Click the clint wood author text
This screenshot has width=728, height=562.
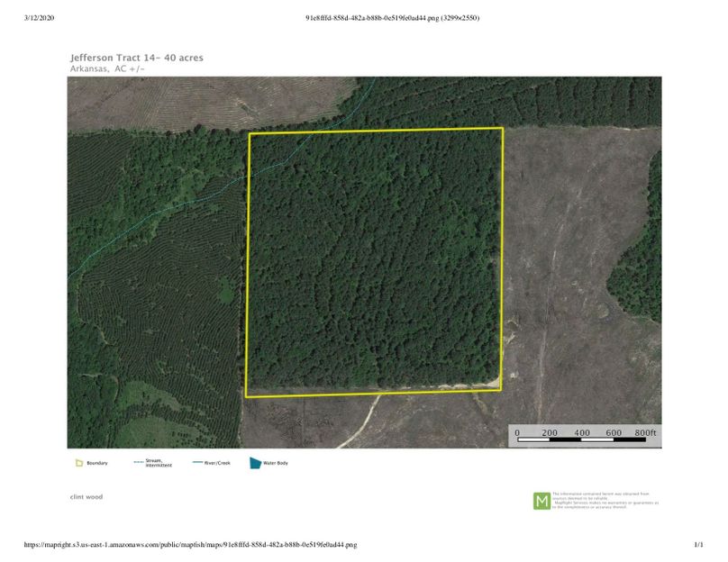86,496
